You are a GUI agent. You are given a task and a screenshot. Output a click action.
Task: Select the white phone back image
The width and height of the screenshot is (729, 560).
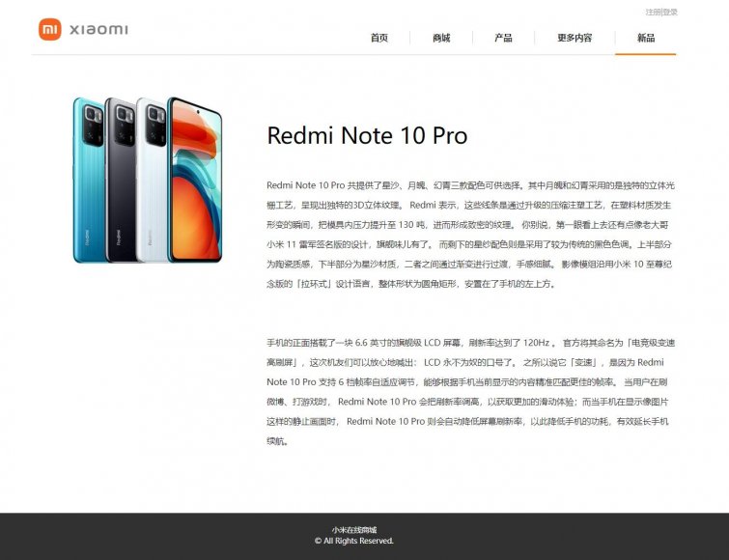152,181
